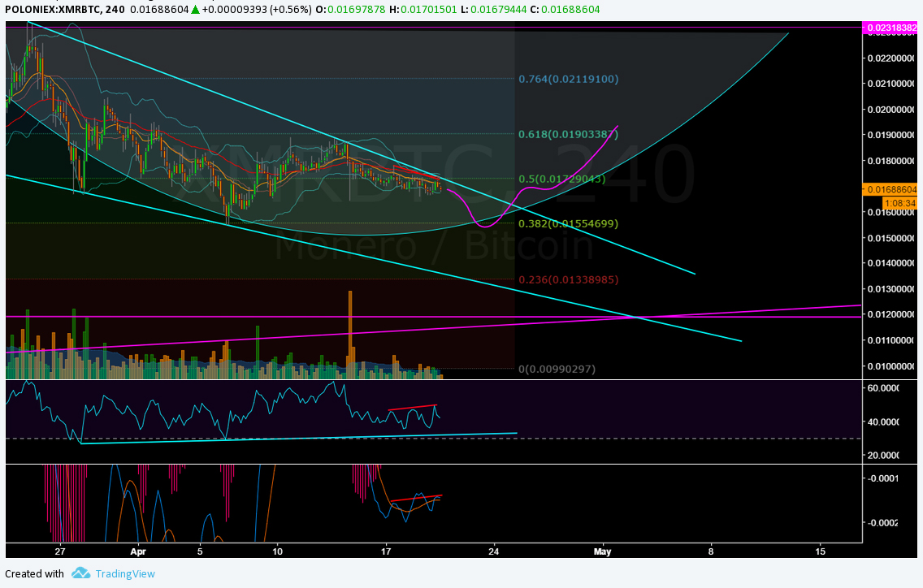Viewport: 923px width, 588px height.
Task: Click the 0.0190000 price axis label
Action: 891,135
